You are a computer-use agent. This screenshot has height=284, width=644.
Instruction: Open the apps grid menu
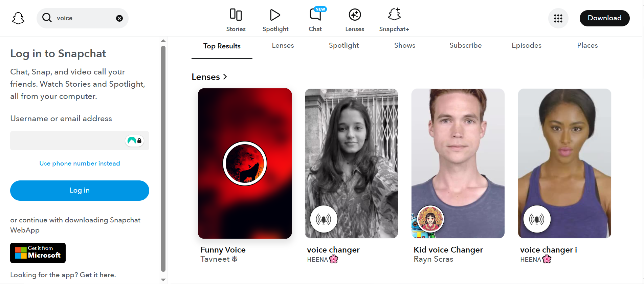558,18
